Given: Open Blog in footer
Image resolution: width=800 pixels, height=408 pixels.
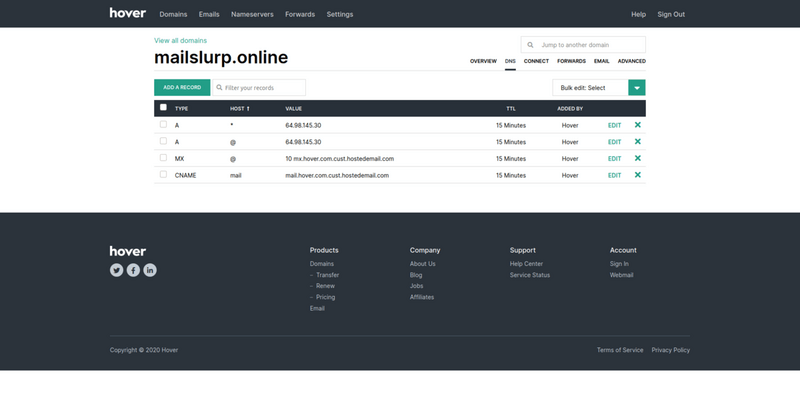Looking at the screenshot, I should (416, 275).
